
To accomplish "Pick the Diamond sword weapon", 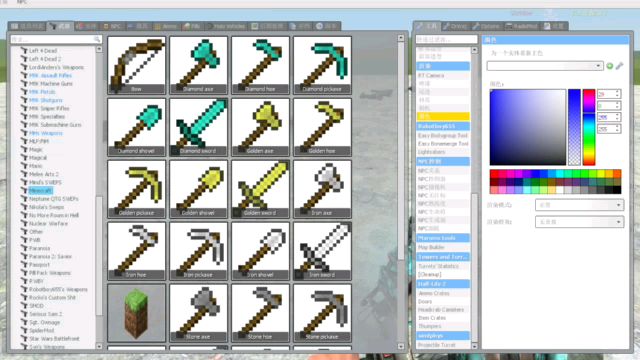I will point(198,127).
